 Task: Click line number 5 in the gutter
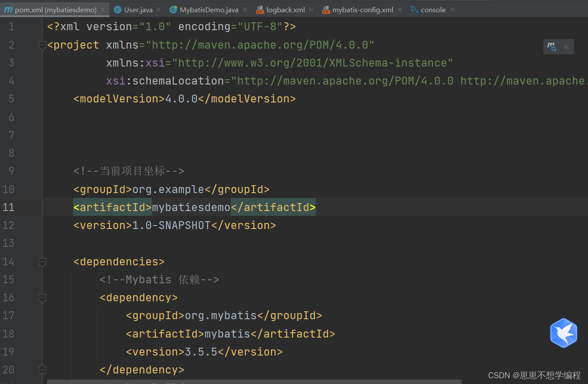click(11, 99)
